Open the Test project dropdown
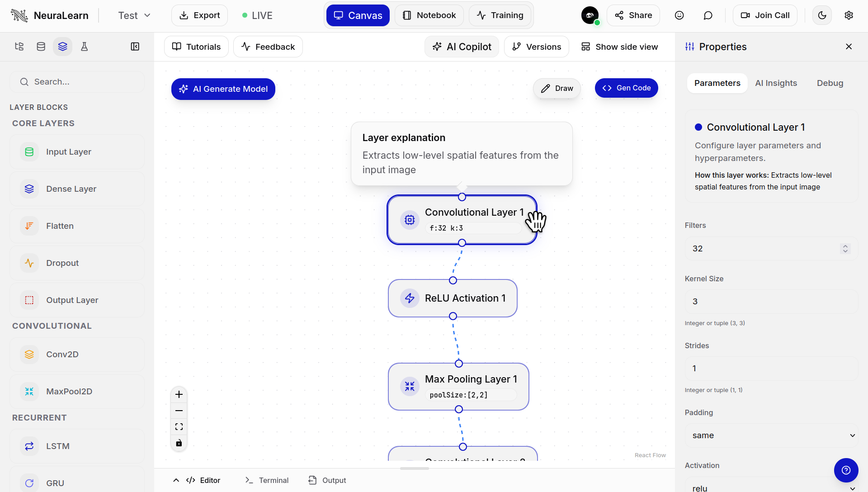Image resolution: width=868 pixels, height=492 pixels. [134, 15]
